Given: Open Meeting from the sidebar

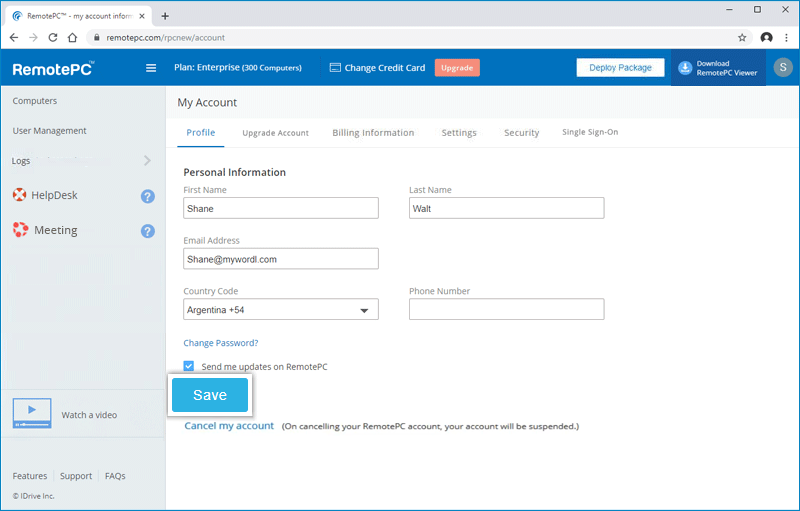Looking at the screenshot, I should pos(56,230).
